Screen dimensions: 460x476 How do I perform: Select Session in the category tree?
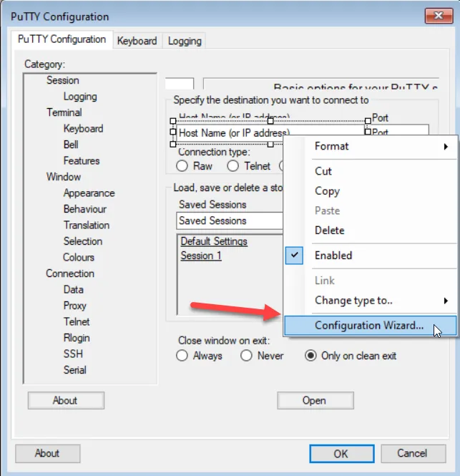tap(63, 80)
